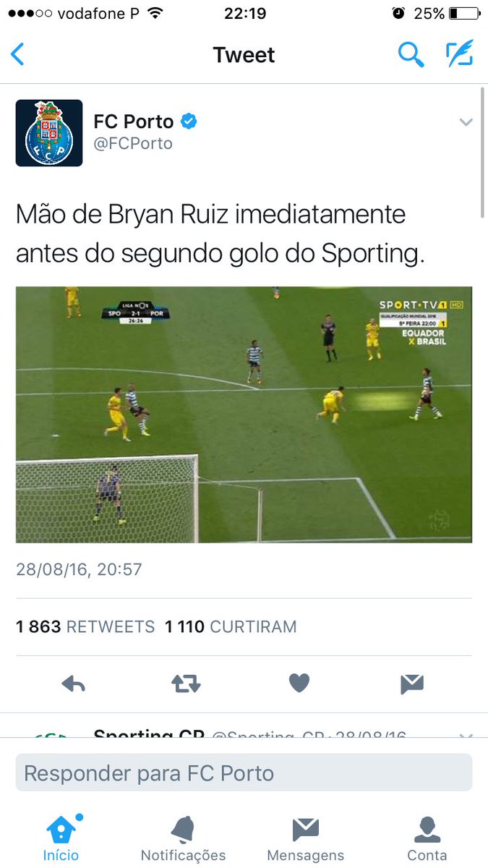Open the Mensagens tab
The image size is (488, 868).
click(305, 838)
